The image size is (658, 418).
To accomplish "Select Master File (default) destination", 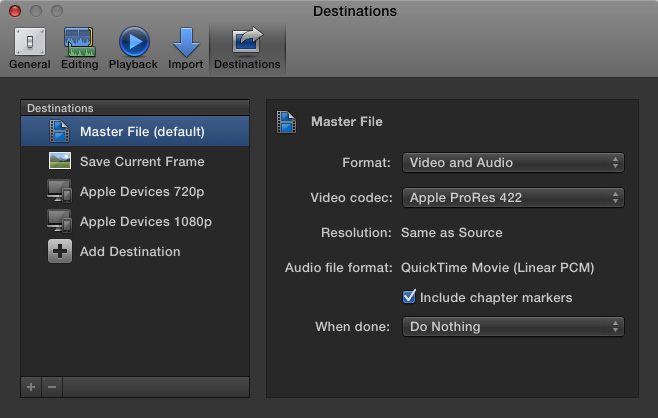I will [135, 131].
